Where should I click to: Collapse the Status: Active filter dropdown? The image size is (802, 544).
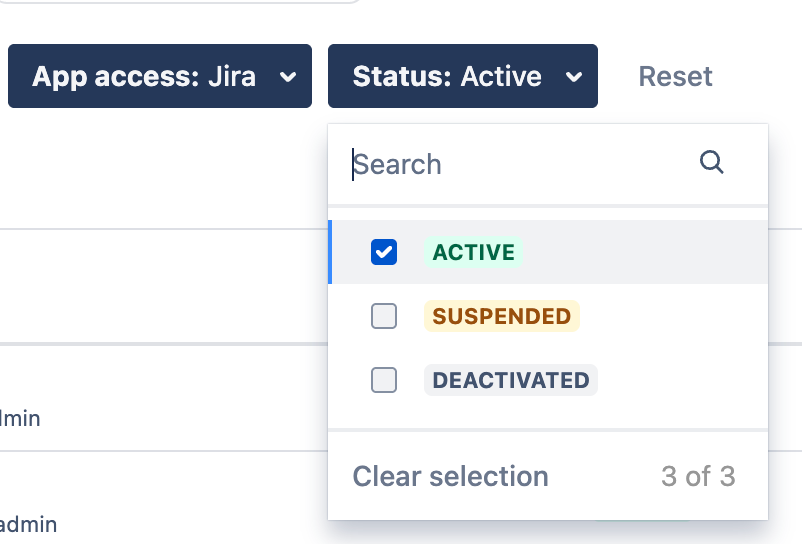tap(462, 76)
